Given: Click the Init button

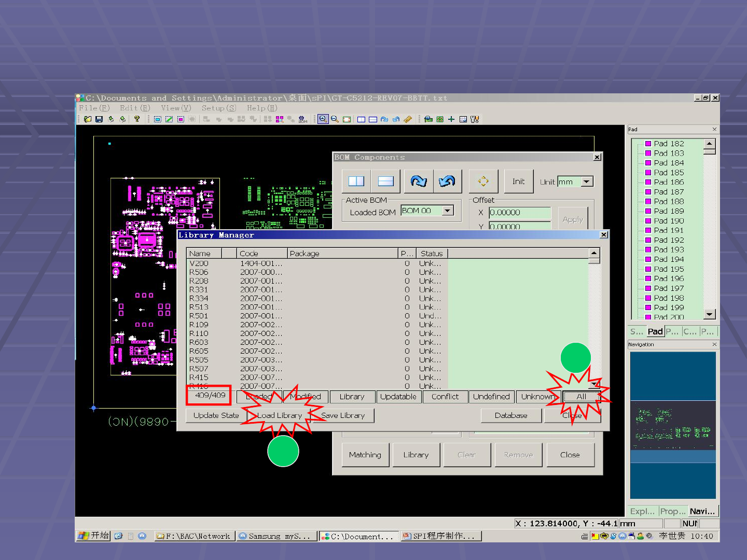Looking at the screenshot, I should pos(519,181).
